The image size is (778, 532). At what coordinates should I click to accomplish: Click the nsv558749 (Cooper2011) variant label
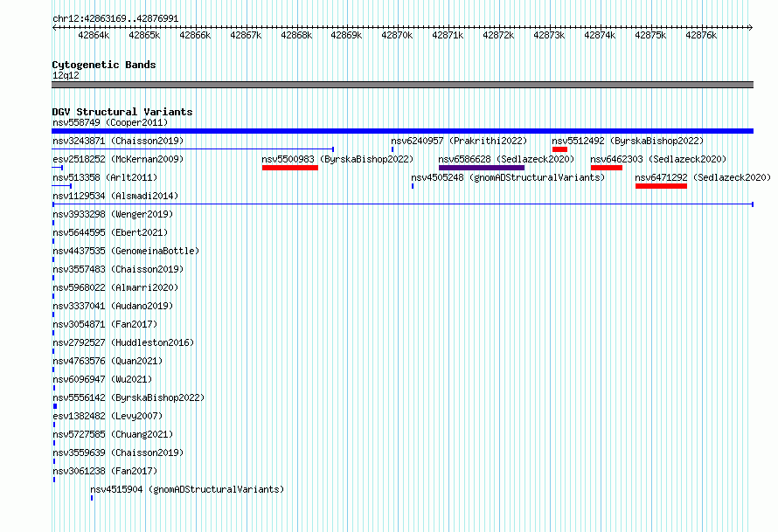[x=110, y=122]
